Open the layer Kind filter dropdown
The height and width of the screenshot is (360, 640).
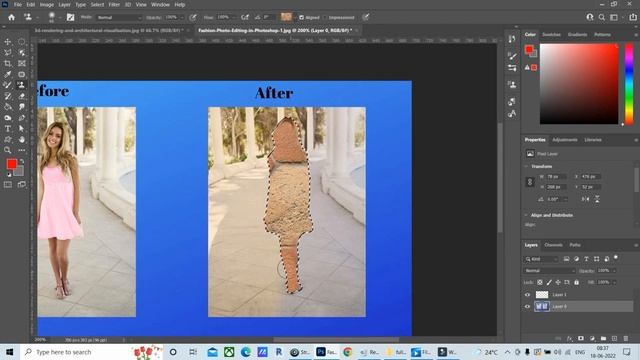[541, 259]
